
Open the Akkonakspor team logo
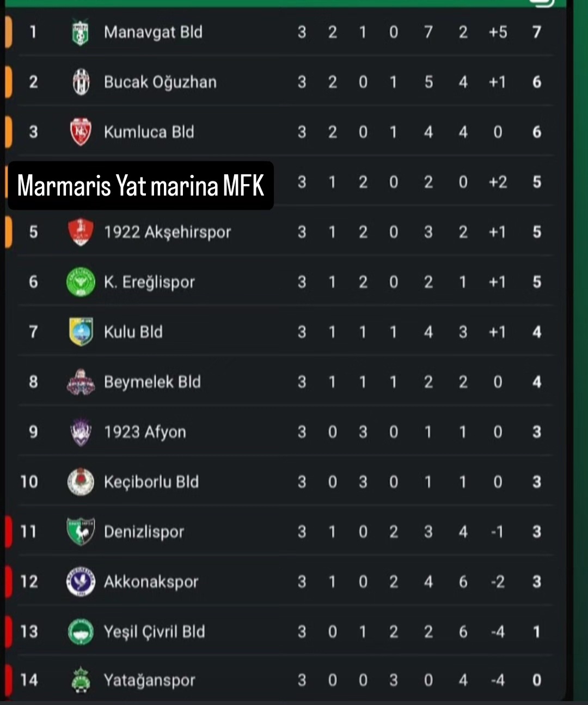(x=81, y=582)
